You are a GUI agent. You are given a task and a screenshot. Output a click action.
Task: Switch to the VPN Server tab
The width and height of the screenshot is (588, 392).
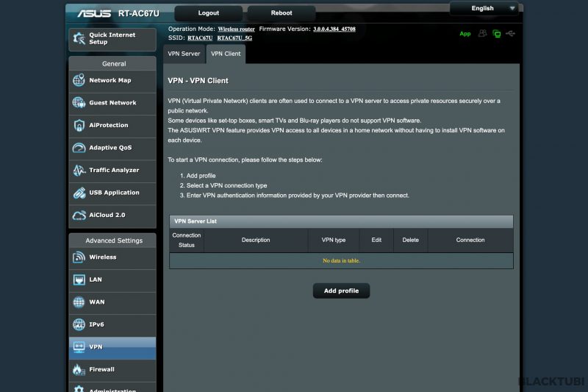(x=184, y=54)
